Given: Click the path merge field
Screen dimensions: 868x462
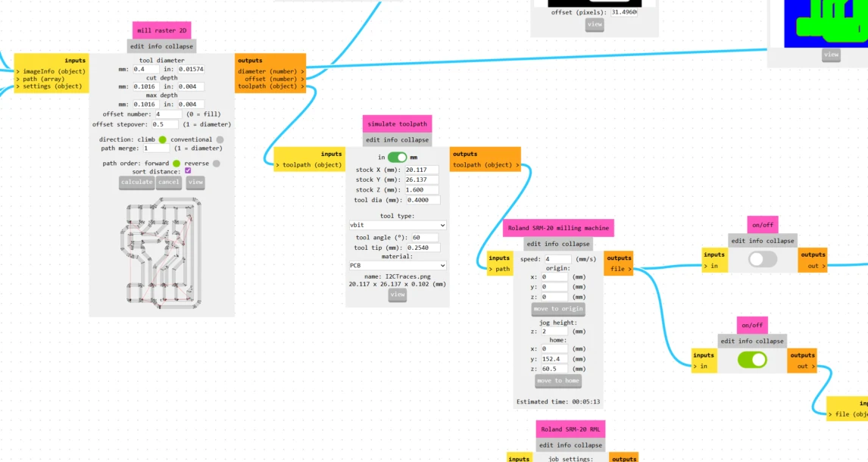Looking at the screenshot, I should click(156, 148).
